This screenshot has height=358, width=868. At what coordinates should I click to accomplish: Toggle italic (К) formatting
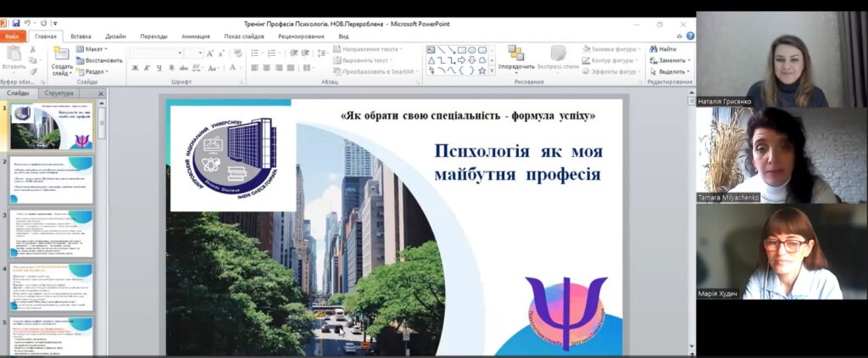coord(147,68)
